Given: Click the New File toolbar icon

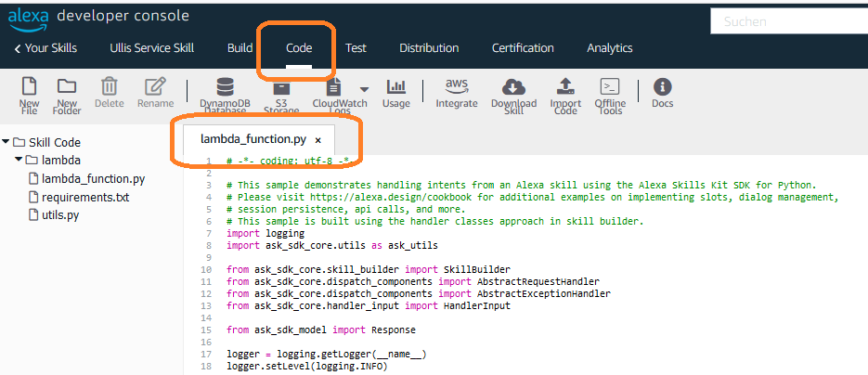Looking at the screenshot, I should click(29, 87).
